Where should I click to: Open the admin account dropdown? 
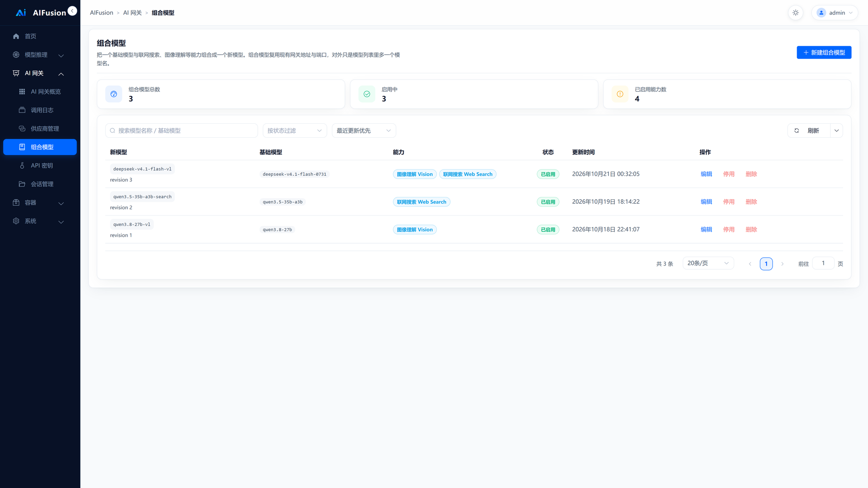(835, 13)
